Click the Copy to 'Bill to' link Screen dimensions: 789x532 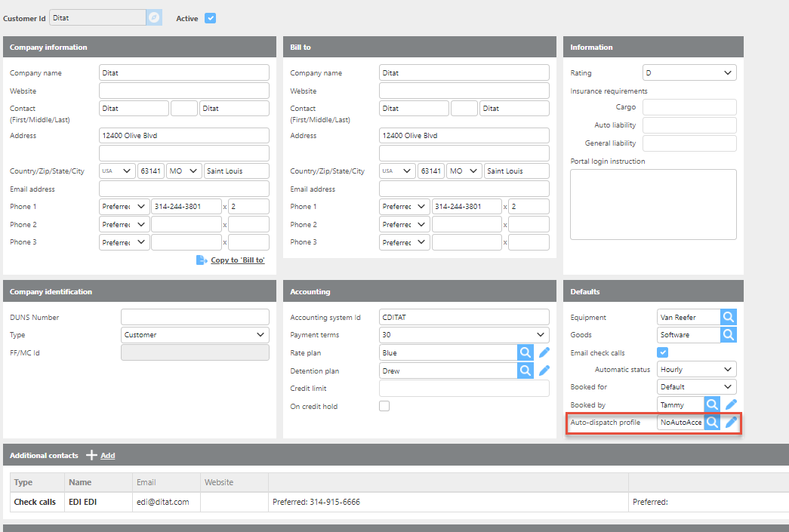pos(237,260)
